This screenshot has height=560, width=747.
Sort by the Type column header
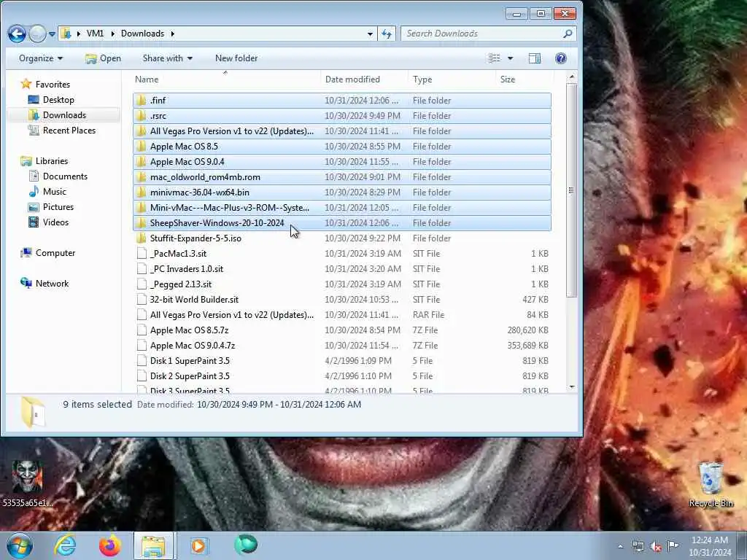[451, 79]
